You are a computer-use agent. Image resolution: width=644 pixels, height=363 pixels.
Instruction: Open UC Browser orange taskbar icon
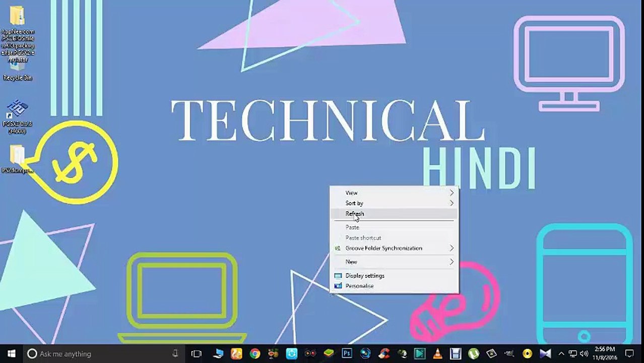point(236,353)
